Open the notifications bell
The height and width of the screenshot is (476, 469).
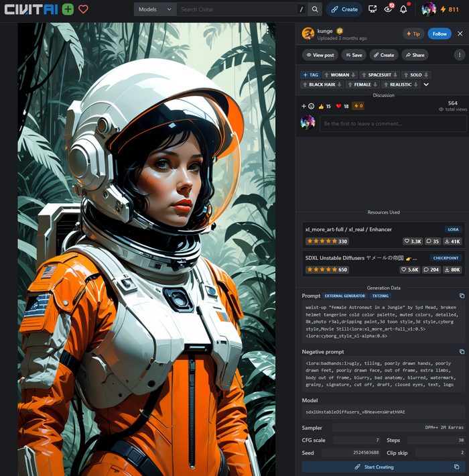[403, 9]
